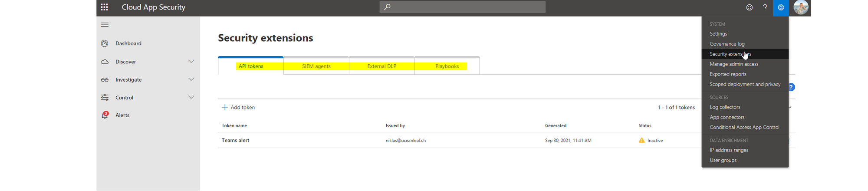Click the settings gear icon
The width and height of the screenshot is (868, 191).
pyautogui.click(x=781, y=7)
